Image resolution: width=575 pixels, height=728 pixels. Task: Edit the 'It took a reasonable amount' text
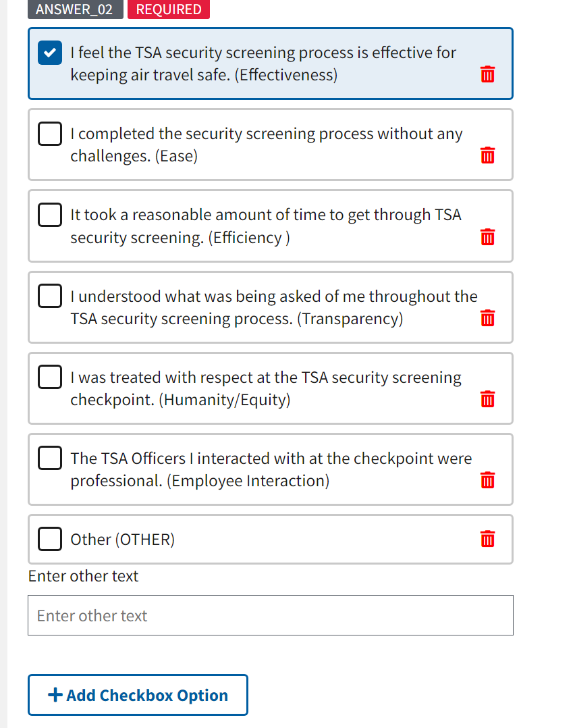tap(266, 226)
